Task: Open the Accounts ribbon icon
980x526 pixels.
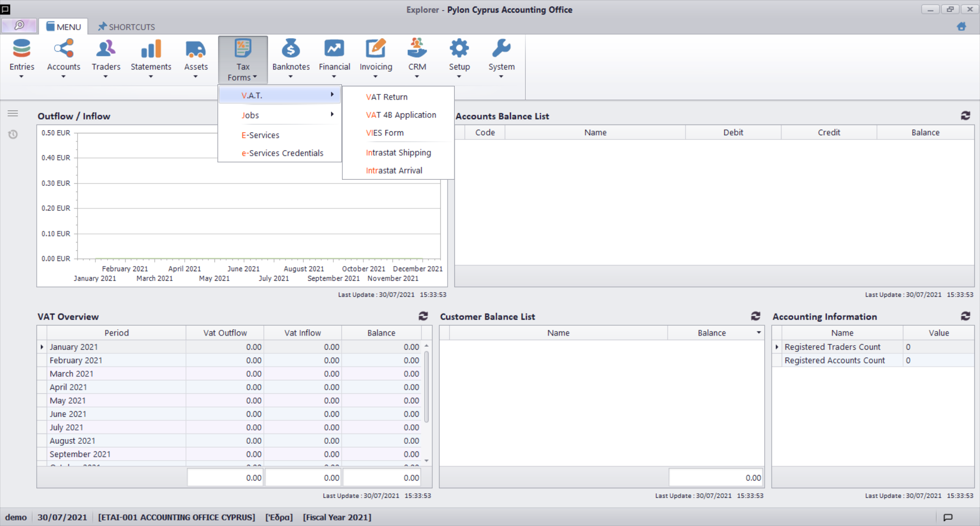Action: click(63, 49)
